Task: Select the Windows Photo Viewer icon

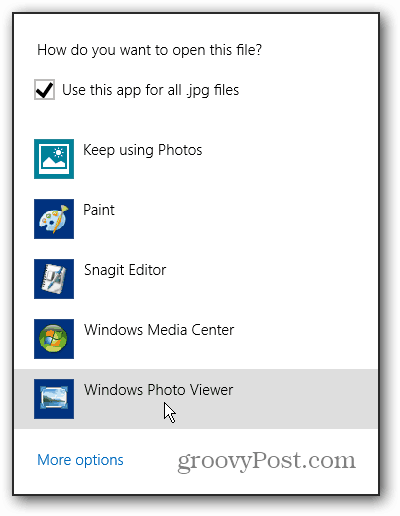Action: (54, 399)
